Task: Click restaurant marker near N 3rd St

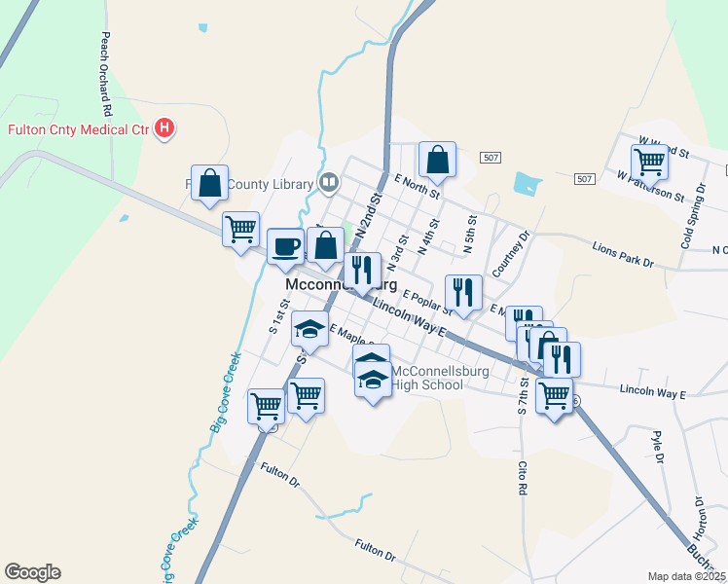Action: (363, 272)
